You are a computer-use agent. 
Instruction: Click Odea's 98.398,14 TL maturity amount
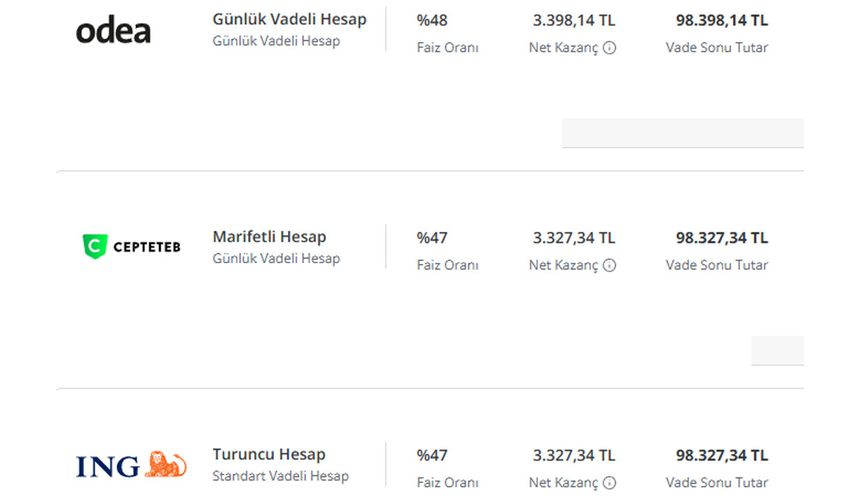[722, 20]
